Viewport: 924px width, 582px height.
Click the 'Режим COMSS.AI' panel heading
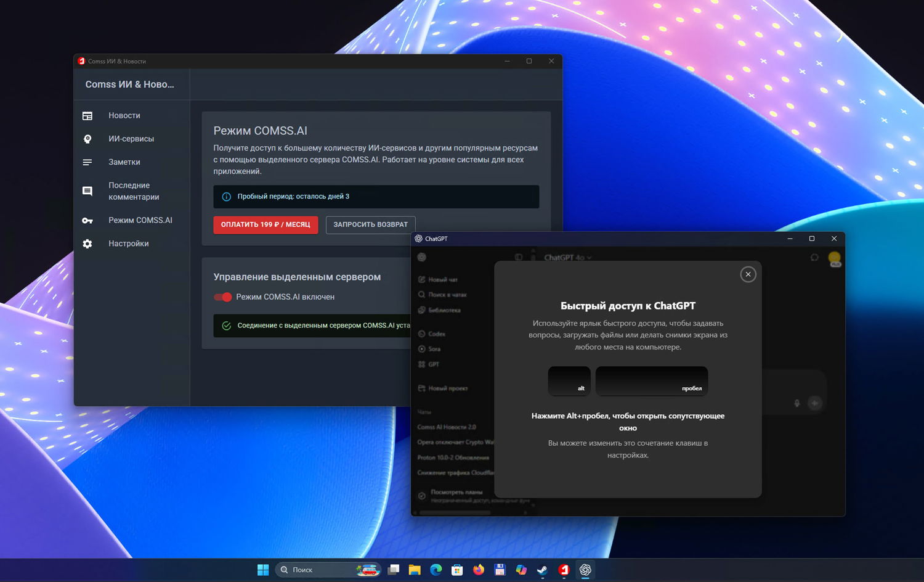[x=260, y=131]
